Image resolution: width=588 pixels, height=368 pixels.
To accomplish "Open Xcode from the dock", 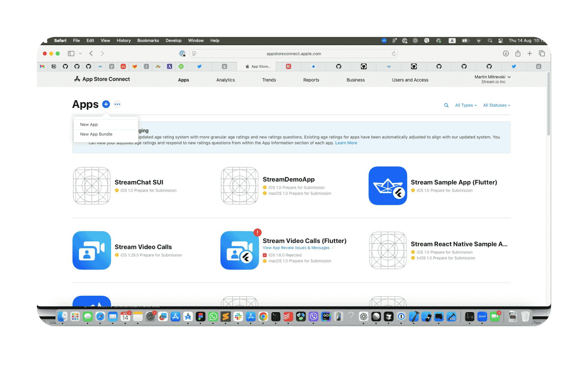I will coord(414,316).
